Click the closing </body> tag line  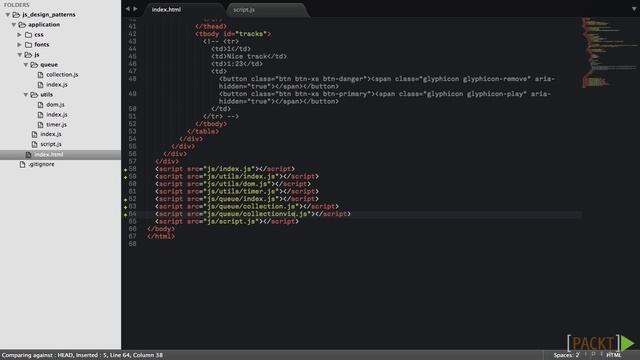click(161, 229)
